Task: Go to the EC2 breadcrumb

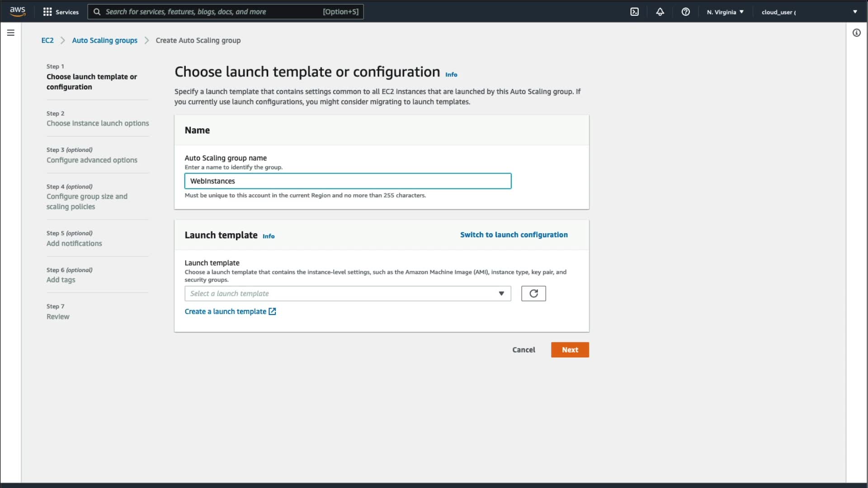Action: (47, 40)
